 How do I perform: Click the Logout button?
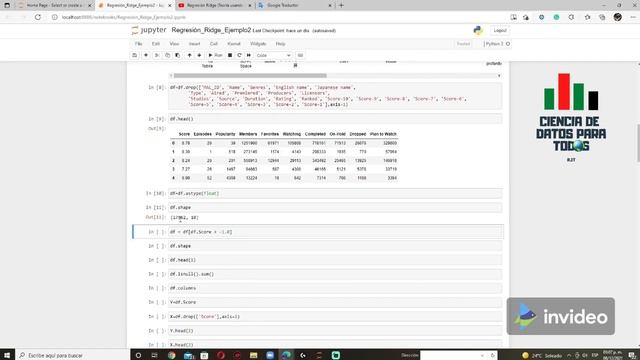coord(500,31)
